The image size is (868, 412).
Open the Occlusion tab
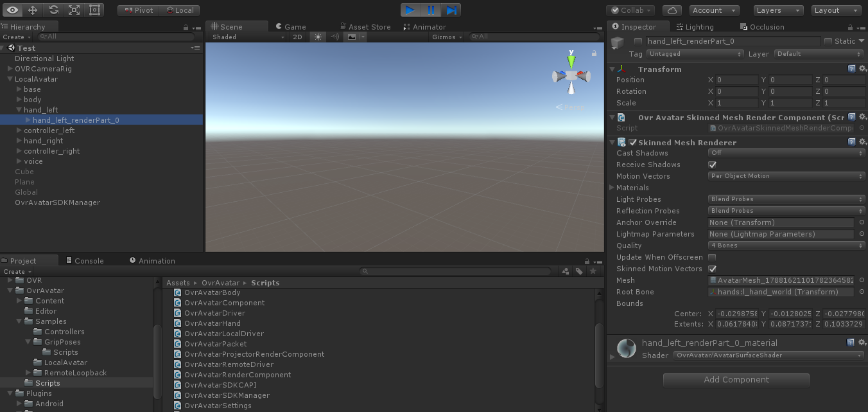762,27
